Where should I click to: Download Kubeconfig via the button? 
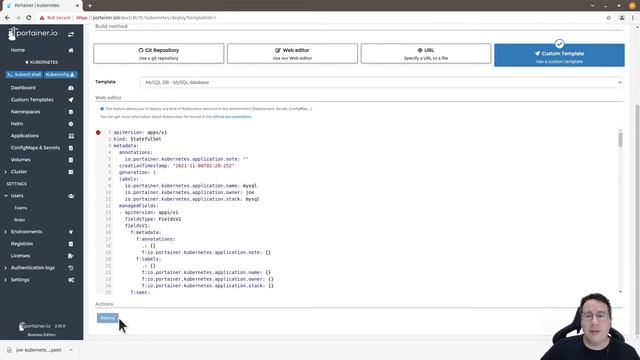pyautogui.click(x=60, y=75)
